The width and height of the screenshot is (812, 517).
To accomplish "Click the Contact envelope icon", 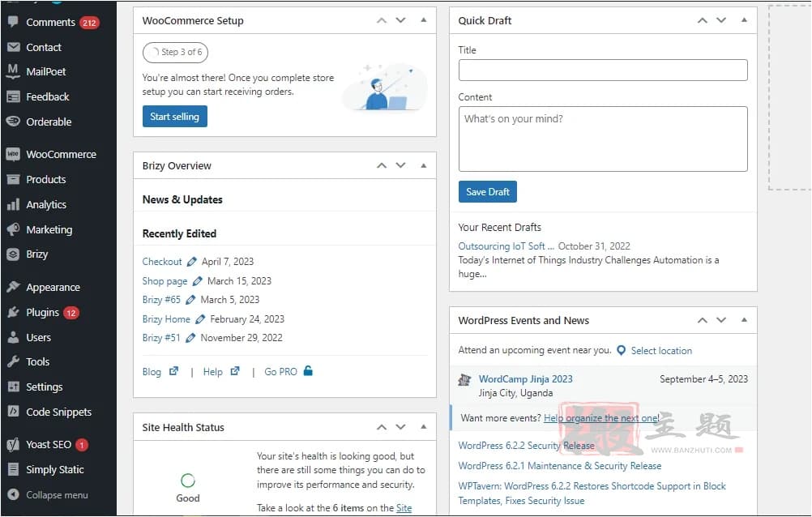I will pos(13,47).
